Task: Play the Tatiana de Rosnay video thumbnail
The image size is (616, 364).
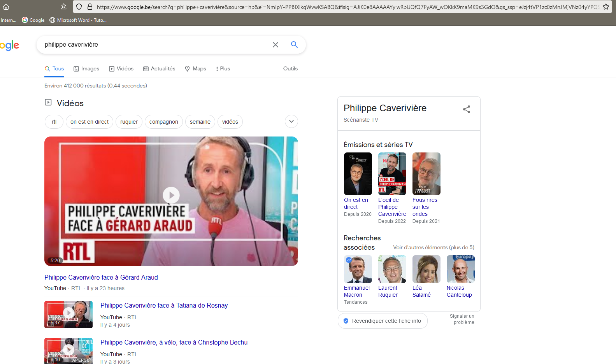Action: pos(68,314)
